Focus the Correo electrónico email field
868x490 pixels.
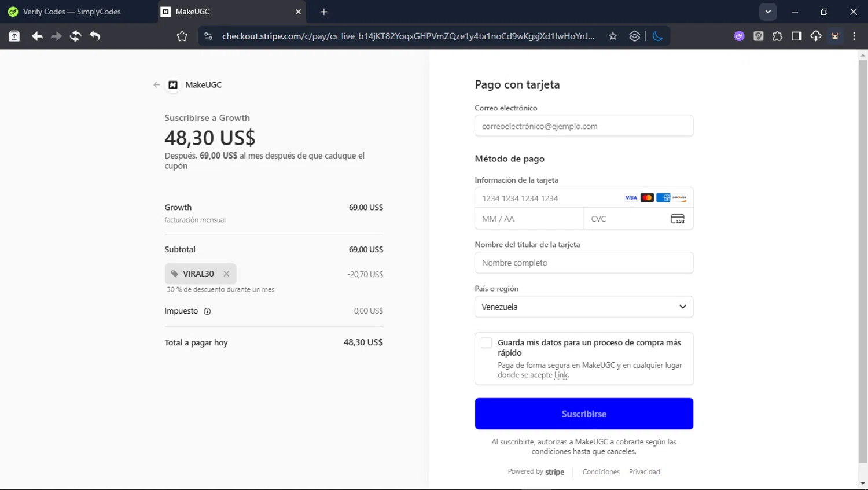point(584,126)
